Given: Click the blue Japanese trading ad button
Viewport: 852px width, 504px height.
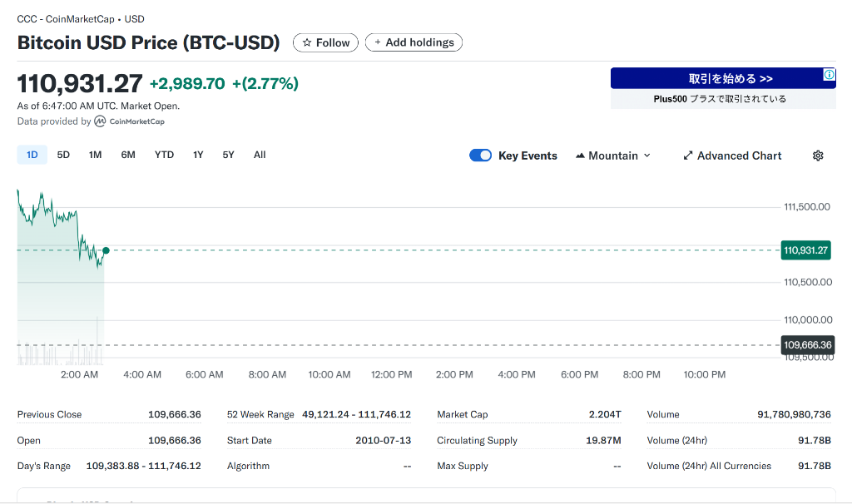Looking at the screenshot, I should point(723,78).
